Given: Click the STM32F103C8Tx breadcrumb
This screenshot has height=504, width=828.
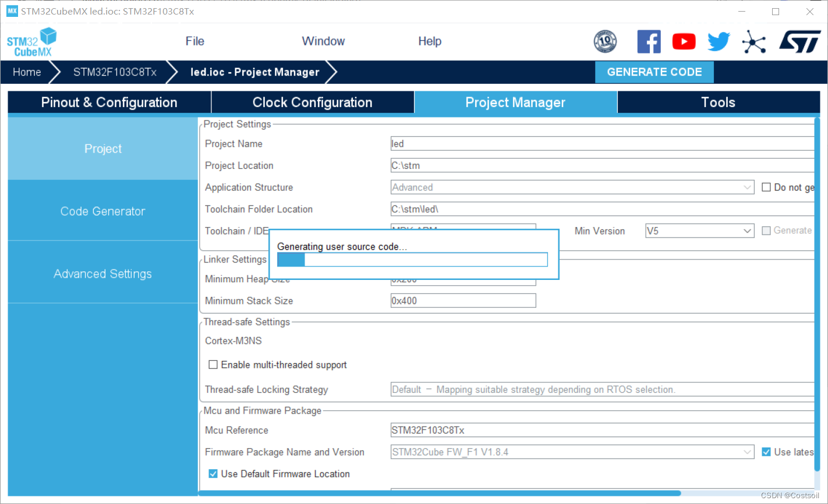Looking at the screenshot, I should pyautogui.click(x=115, y=72).
